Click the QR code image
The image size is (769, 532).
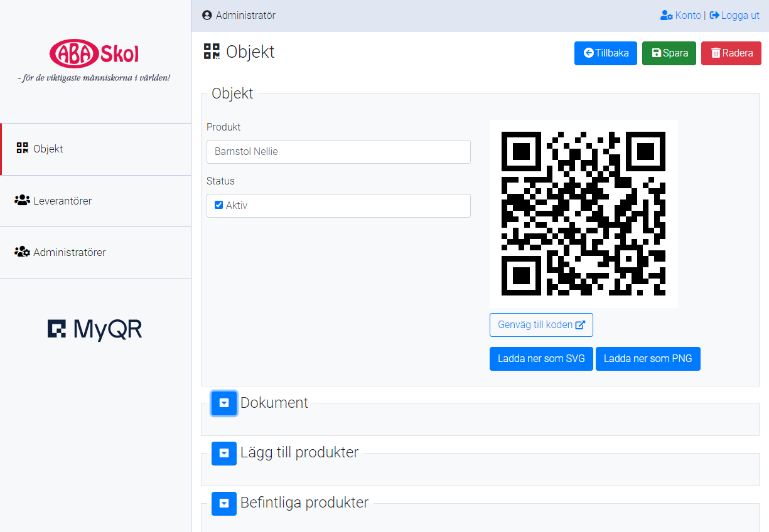coord(584,214)
